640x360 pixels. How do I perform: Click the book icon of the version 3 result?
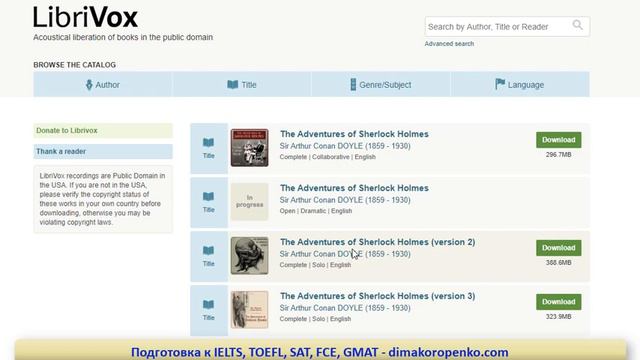click(x=209, y=304)
